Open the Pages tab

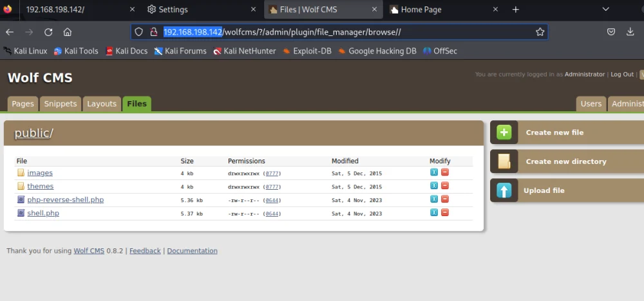pyautogui.click(x=23, y=104)
